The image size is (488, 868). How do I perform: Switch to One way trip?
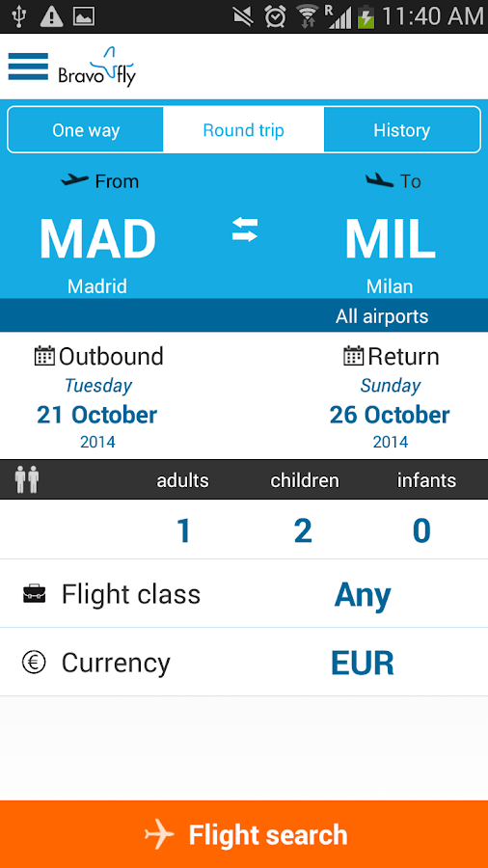pos(86,130)
